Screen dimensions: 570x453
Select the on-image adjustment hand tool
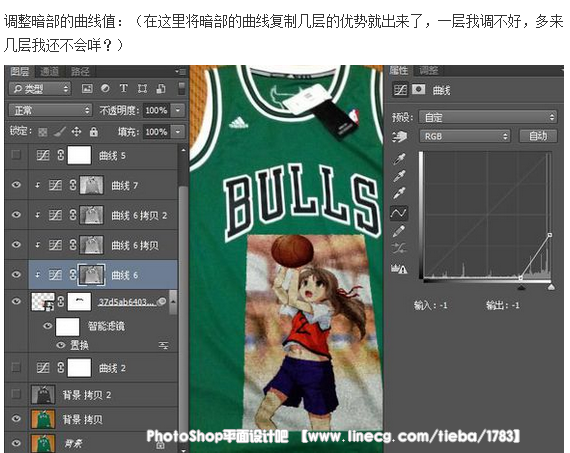coord(399,137)
